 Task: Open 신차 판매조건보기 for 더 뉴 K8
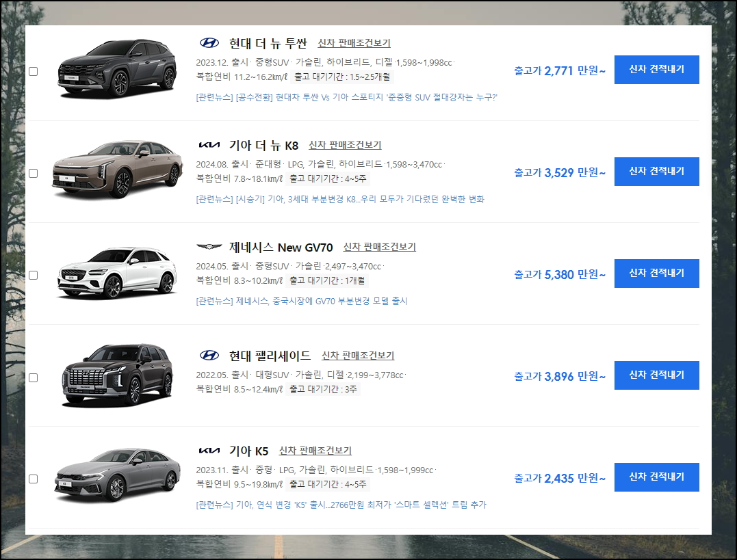coord(345,145)
